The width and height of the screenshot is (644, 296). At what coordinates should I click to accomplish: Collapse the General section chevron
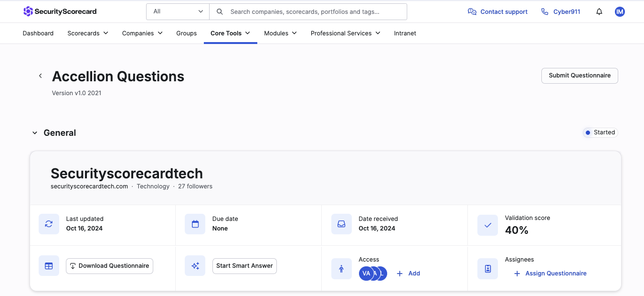pyautogui.click(x=35, y=133)
